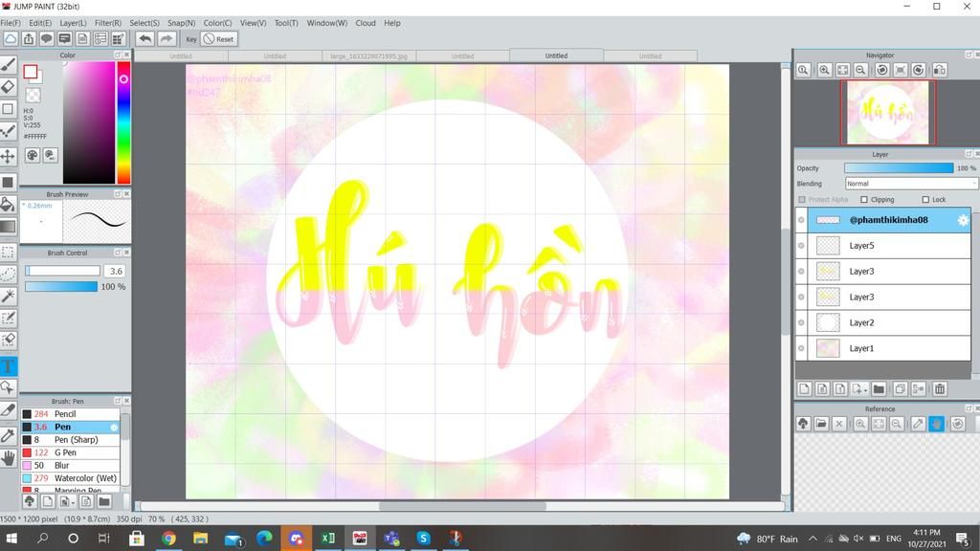
Task: Select the Move tool
Action: point(8,156)
